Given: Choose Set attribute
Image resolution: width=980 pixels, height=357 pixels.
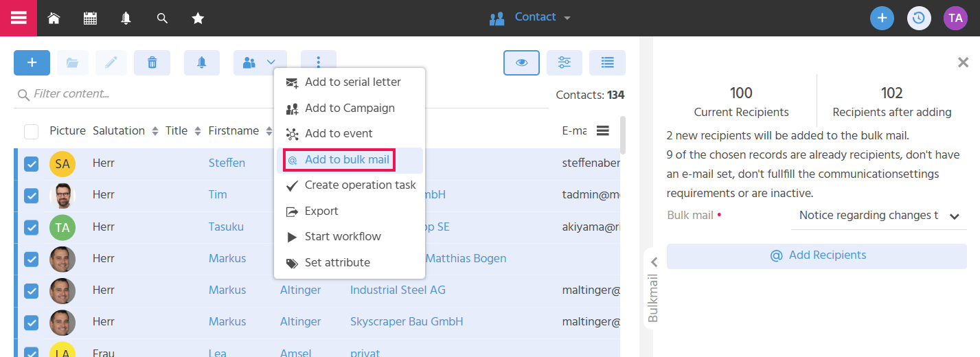Looking at the screenshot, I should (350, 263).
